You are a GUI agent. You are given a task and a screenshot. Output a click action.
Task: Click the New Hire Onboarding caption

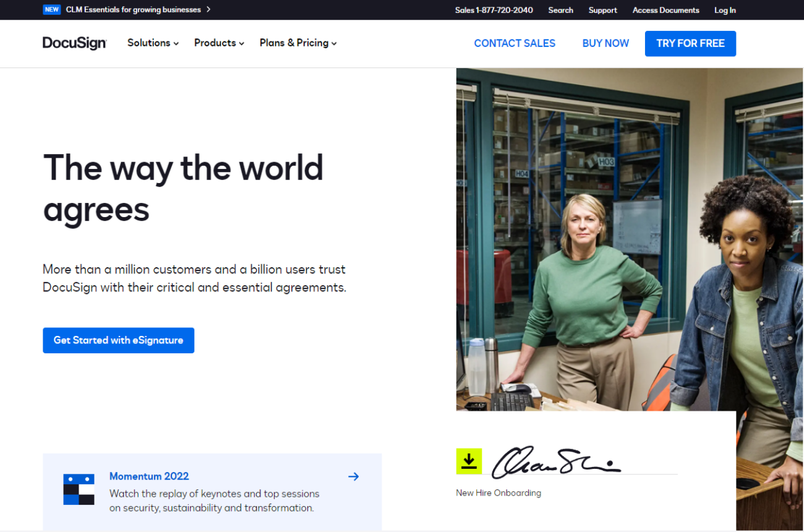[498, 493]
